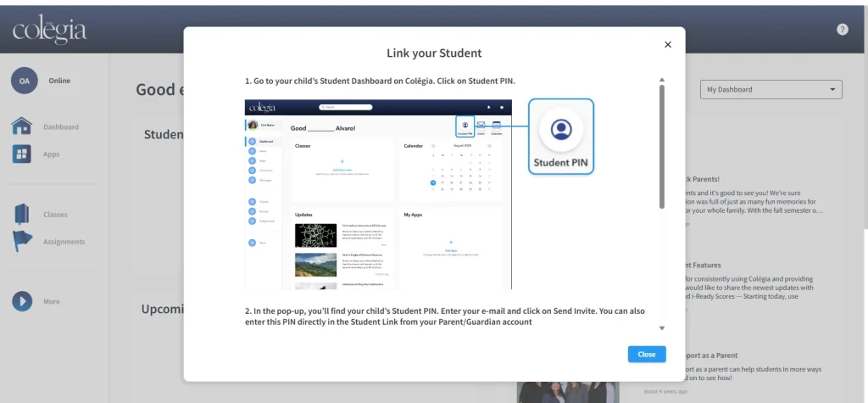Click the Link your Student heading
868x403 pixels.
pos(434,53)
